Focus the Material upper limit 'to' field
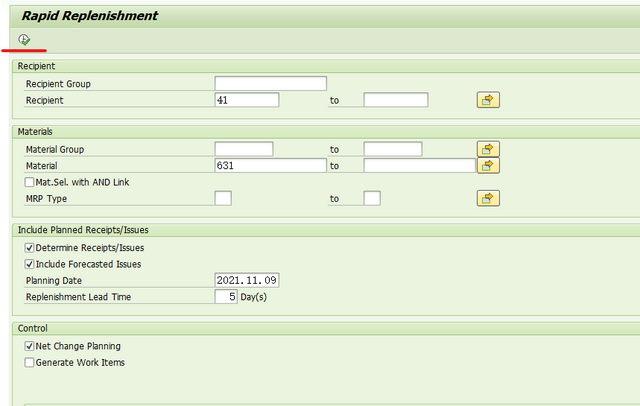 click(x=420, y=166)
